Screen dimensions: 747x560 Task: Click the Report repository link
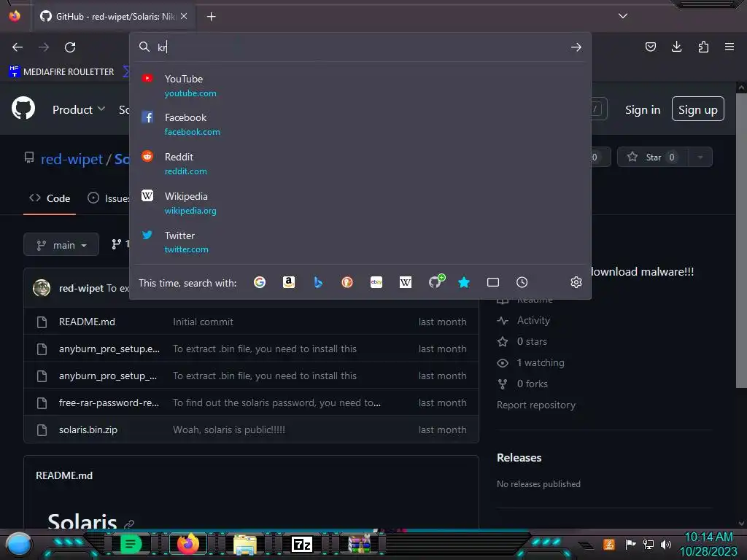click(536, 405)
